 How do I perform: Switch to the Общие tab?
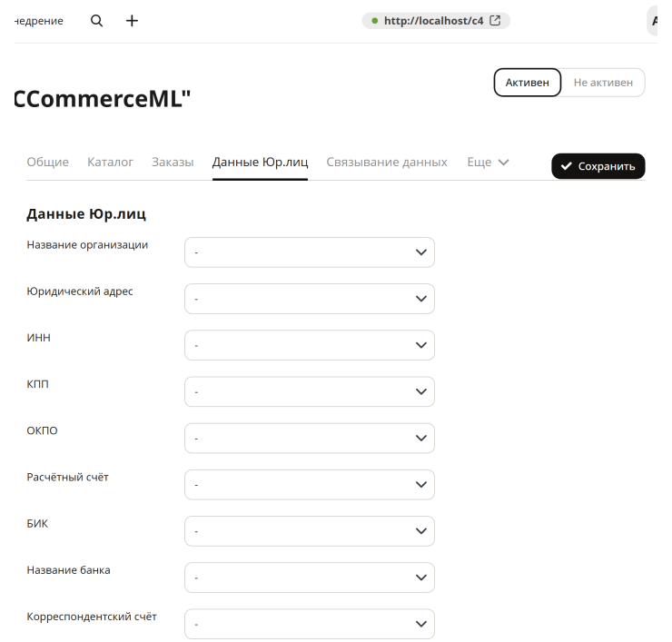(47, 162)
